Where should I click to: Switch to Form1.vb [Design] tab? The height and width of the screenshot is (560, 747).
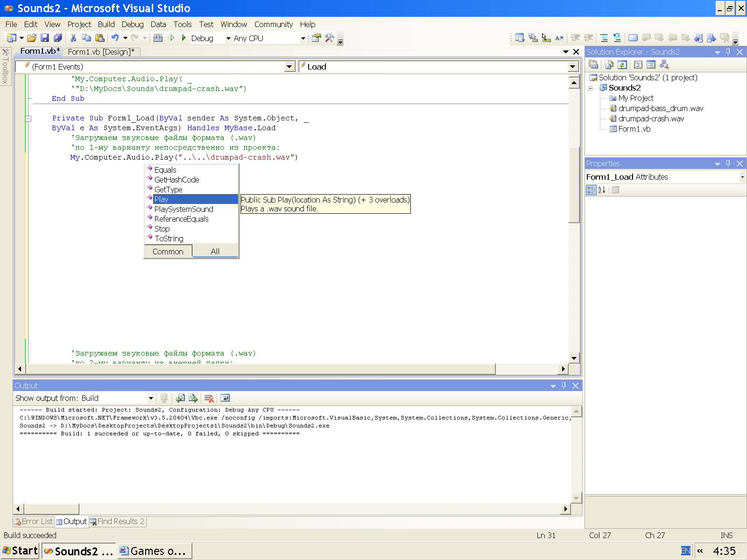pos(101,52)
